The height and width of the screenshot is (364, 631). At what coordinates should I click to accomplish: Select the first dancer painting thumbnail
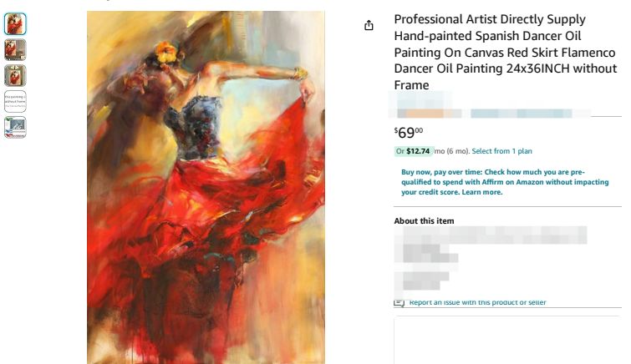coord(15,24)
